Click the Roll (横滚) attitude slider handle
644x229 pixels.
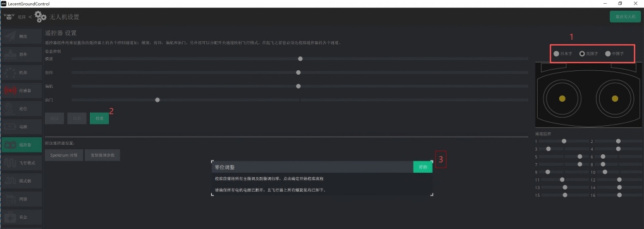coord(300,59)
